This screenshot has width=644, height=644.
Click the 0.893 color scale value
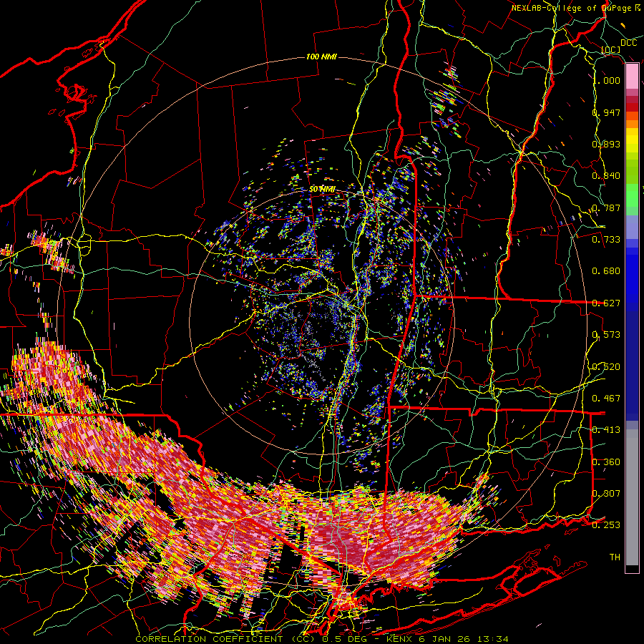coord(606,144)
